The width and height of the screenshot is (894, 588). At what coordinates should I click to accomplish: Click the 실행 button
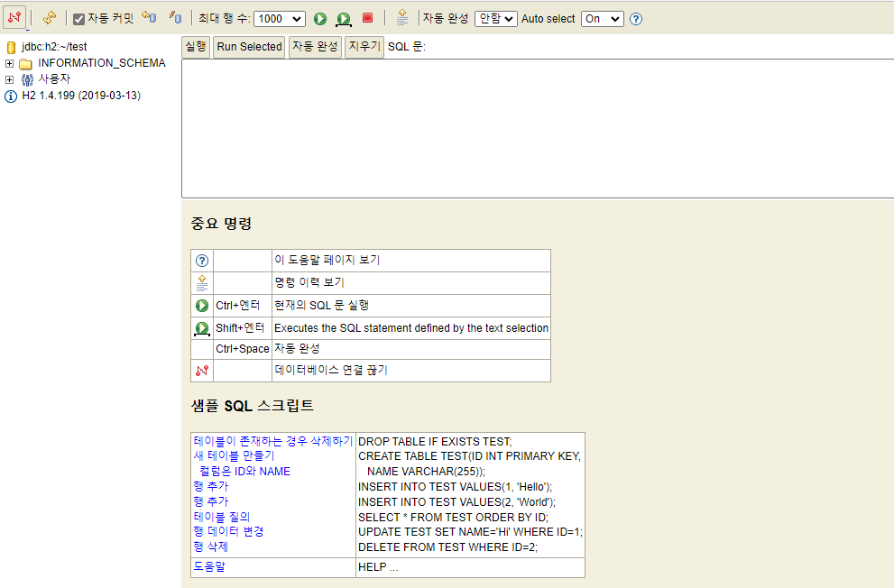[x=196, y=47]
